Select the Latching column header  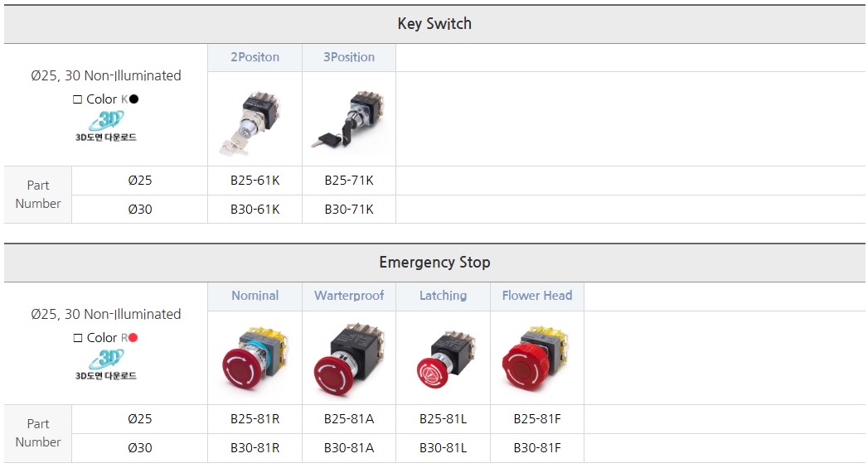point(443,296)
